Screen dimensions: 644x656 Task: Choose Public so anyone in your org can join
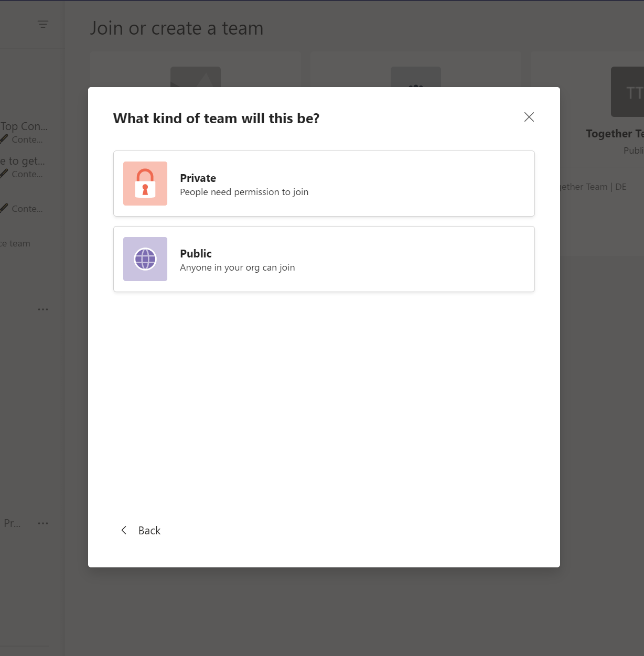(x=324, y=259)
